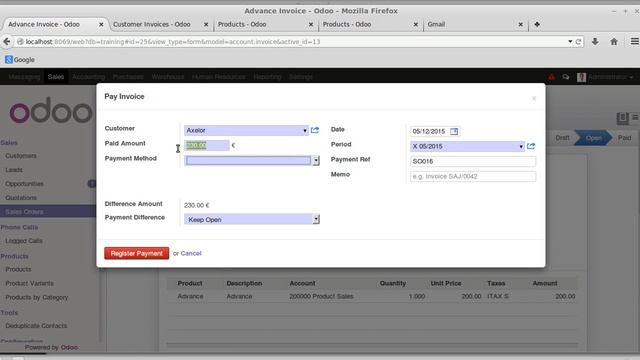Open the Firefox downloads arrow icon
Viewport: 640px width, 360px height.
pos(595,42)
